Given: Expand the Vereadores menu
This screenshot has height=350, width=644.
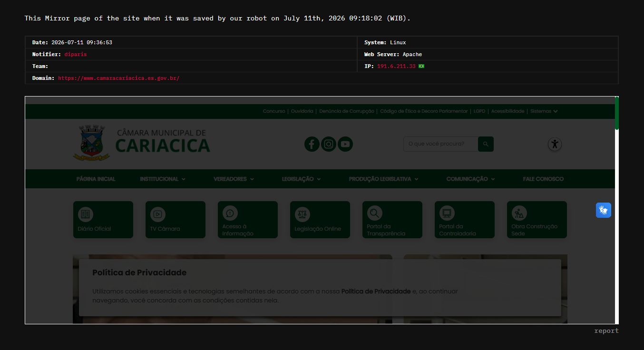Looking at the screenshot, I should pos(234,179).
